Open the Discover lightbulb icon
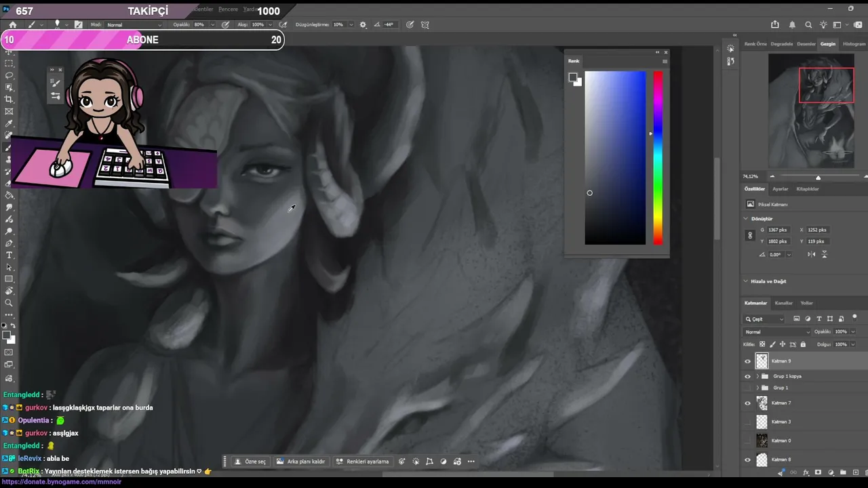This screenshot has height=488, width=868. coord(823,24)
